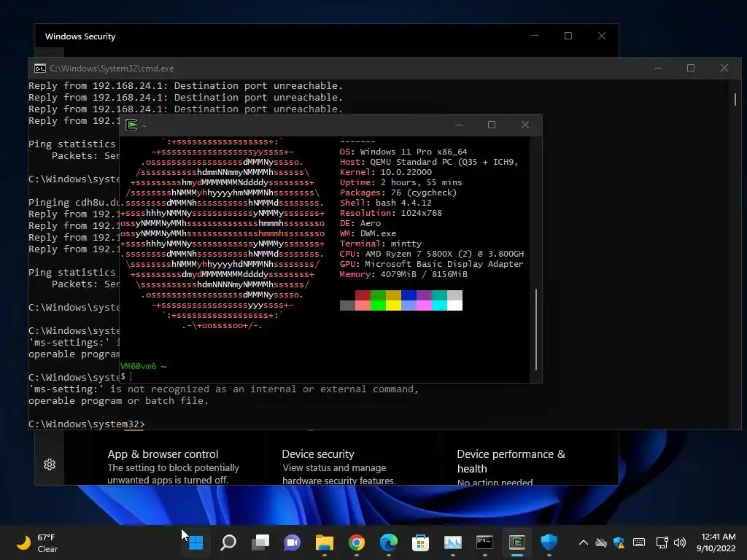This screenshot has width=747, height=560.
Task: Click the cmd.exe vertical scrollbar thumb
Action: pos(735,99)
